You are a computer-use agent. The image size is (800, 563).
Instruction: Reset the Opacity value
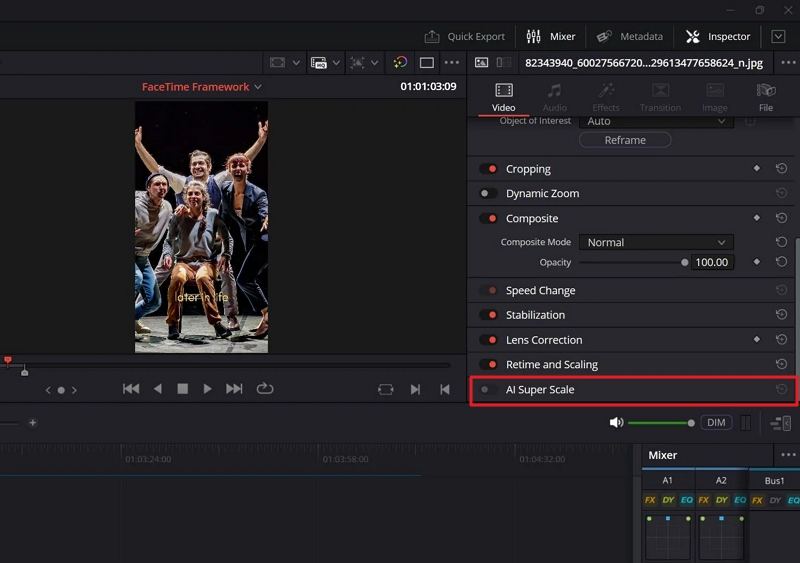pyautogui.click(x=781, y=262)
